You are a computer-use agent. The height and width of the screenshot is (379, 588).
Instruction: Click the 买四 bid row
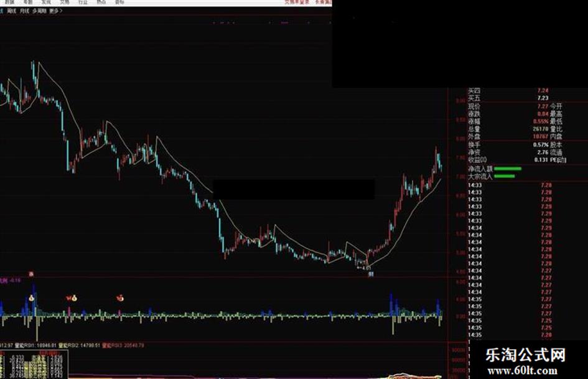(508, 90)
